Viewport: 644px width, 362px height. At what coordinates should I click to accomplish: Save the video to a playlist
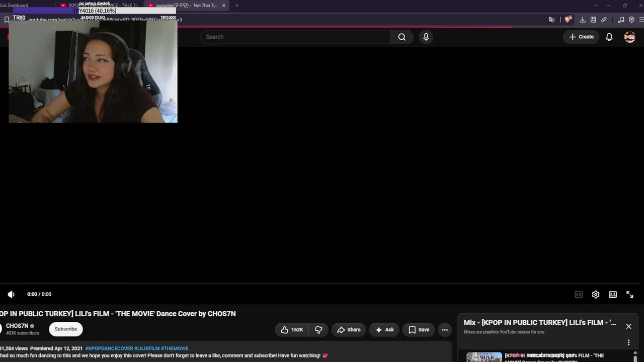pyautogui.click(x=419, y=330)
